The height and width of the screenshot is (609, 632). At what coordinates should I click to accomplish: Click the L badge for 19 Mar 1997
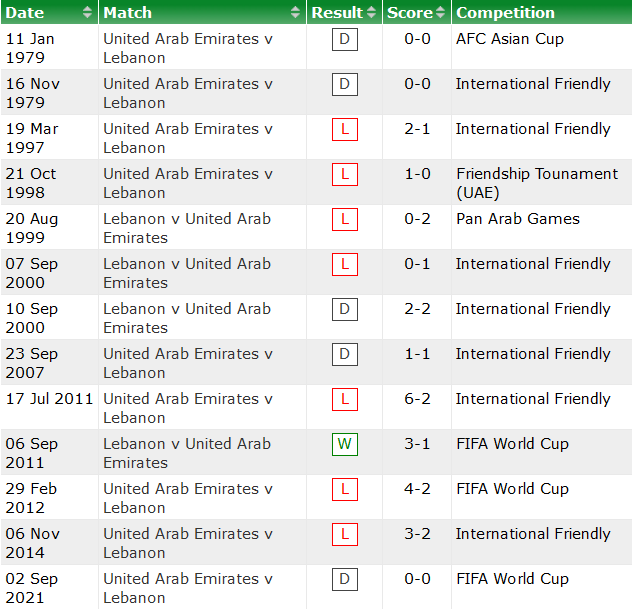pos(345,129)
